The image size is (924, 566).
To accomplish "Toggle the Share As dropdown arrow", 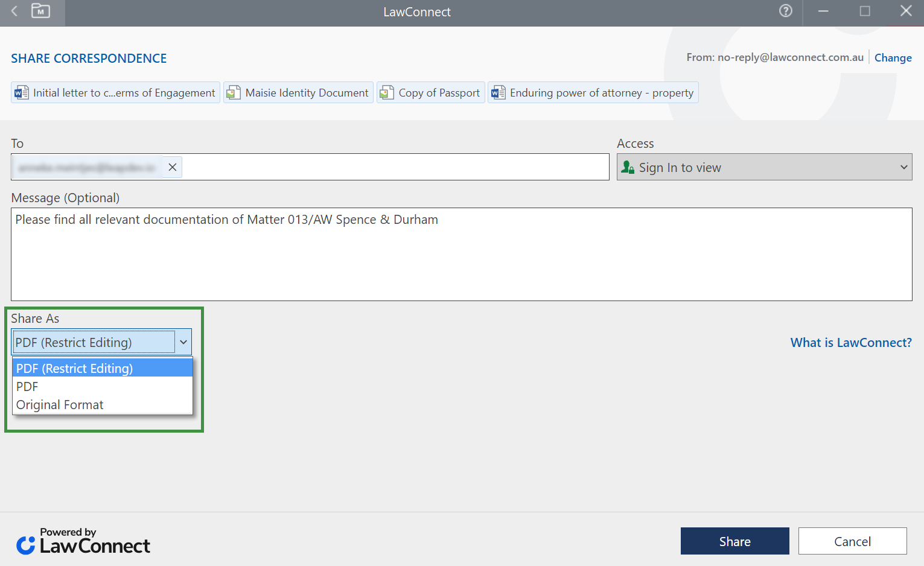I will coord(183,342).
